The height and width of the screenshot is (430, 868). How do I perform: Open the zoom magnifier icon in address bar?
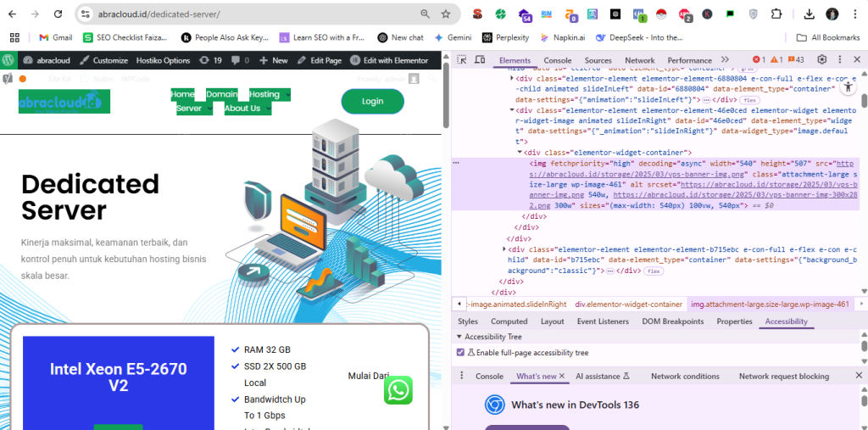426,14
